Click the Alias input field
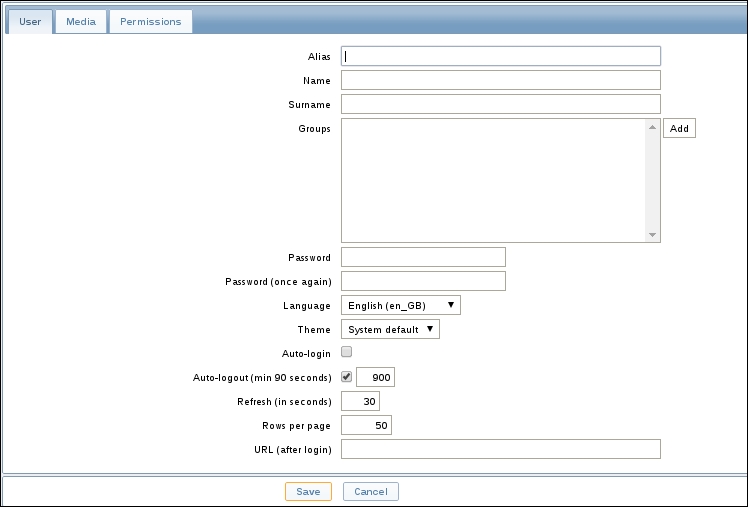This screenshot has height=507, width=748. [500, 56]
